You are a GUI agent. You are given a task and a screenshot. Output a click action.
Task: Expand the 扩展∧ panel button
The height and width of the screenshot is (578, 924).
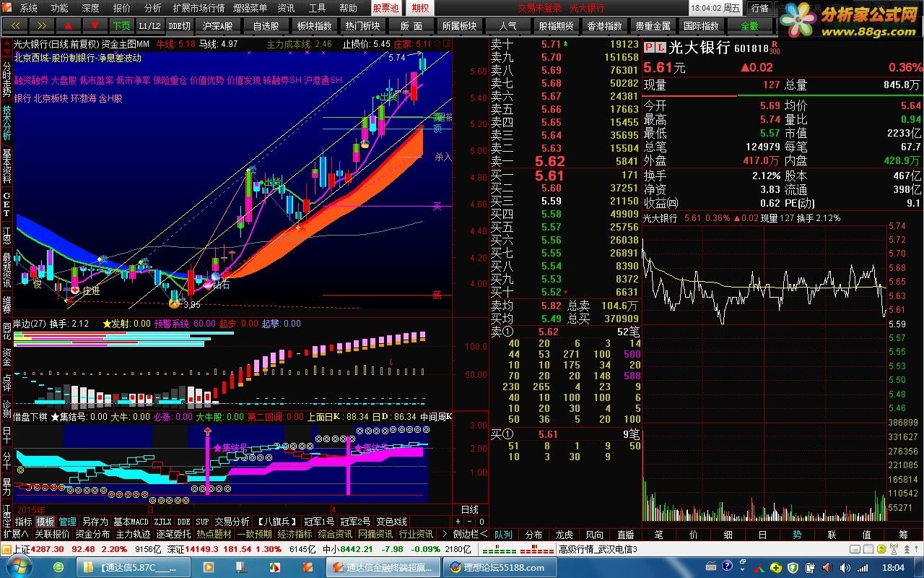[x=16, y=535]
